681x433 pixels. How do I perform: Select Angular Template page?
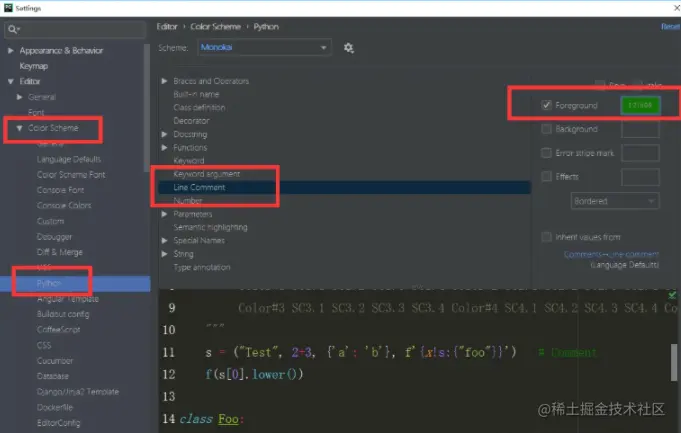68,299
